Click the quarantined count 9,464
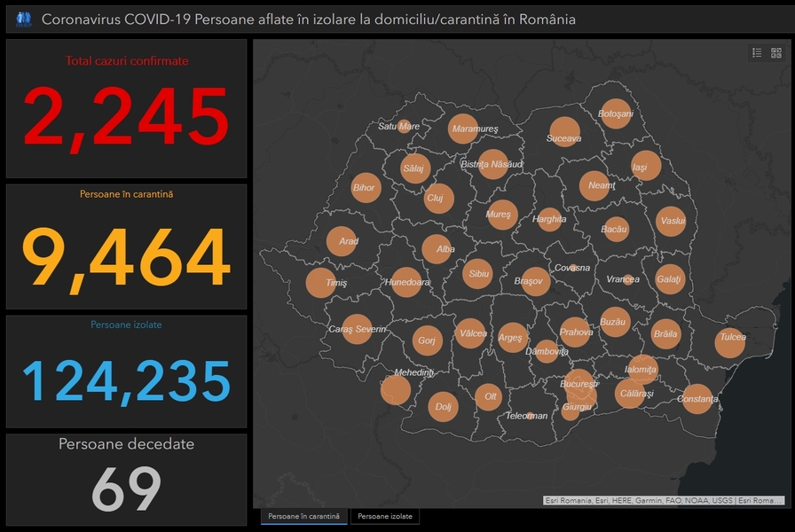 click(126, 258)
